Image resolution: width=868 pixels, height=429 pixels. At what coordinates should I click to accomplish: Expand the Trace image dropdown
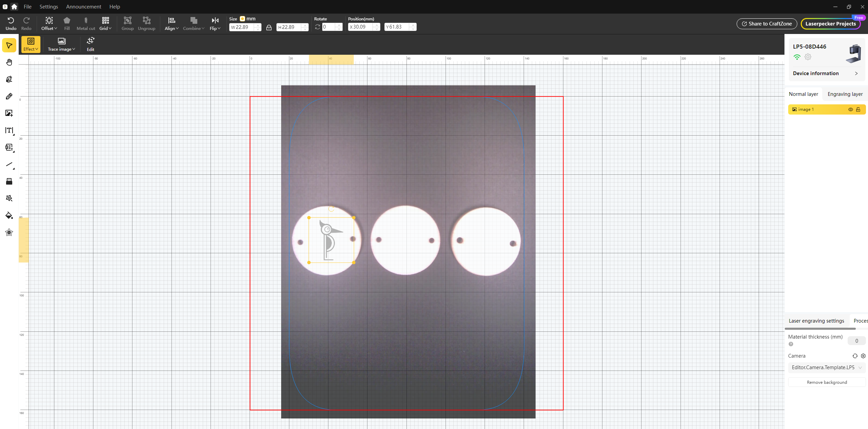[x=61, y=44]
